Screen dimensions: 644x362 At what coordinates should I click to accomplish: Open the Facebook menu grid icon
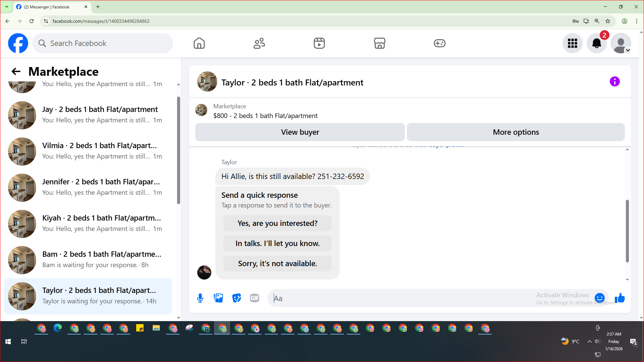(x=572, y=43)
